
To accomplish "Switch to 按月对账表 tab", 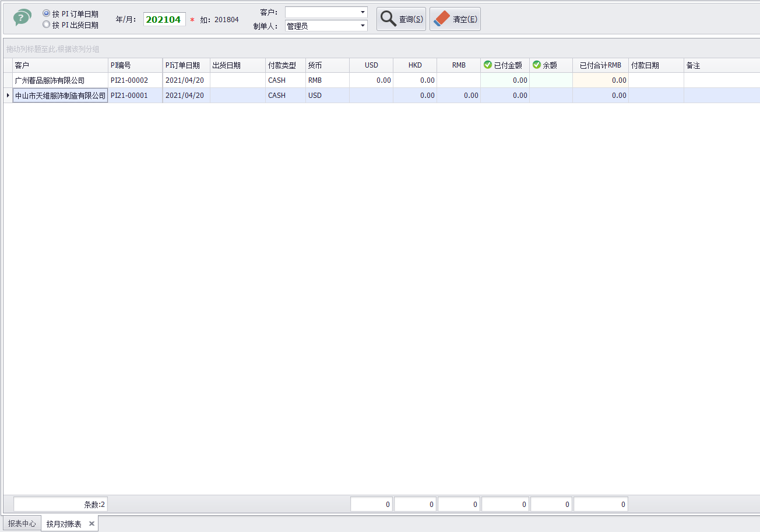I will 64,523.
